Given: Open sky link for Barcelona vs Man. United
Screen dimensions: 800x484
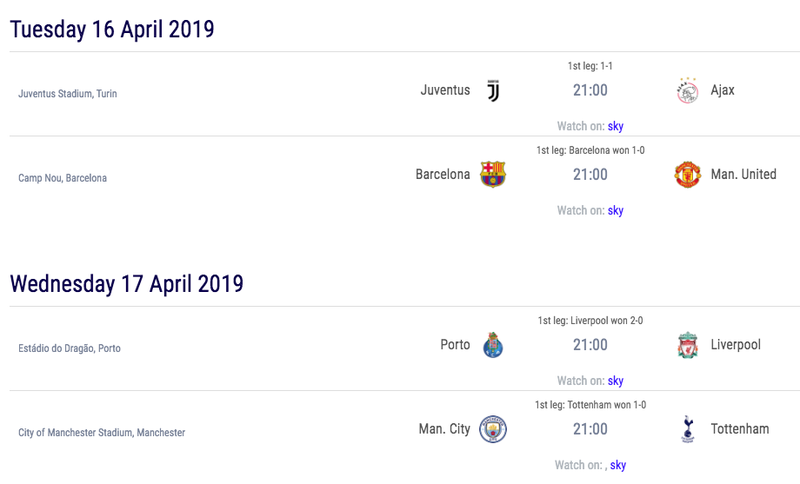Looking at the screenshot, I should (615, 210).
